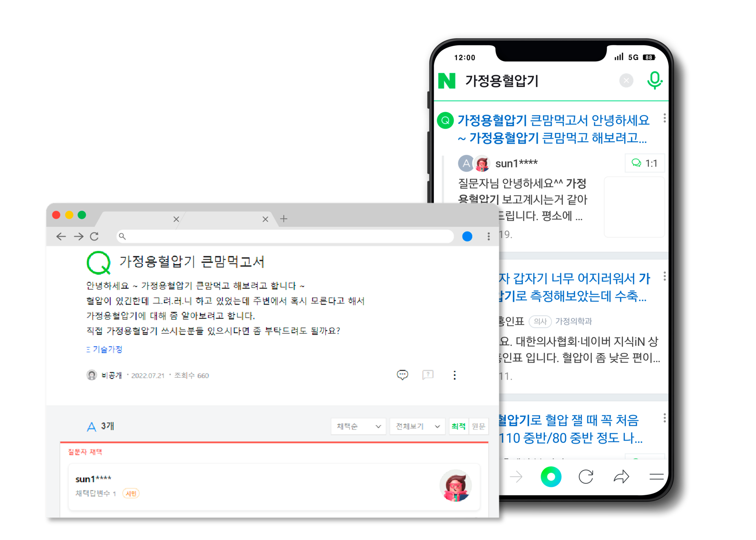This screenshot has height=540, width=756.
Task: Click the browser address search field
Action: (x=285, y=236)
